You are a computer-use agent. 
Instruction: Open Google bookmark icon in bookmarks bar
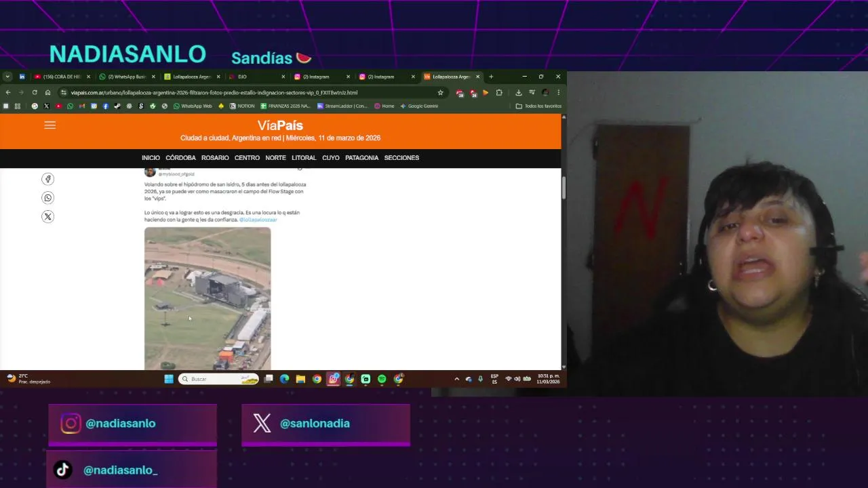click(35, 106)
